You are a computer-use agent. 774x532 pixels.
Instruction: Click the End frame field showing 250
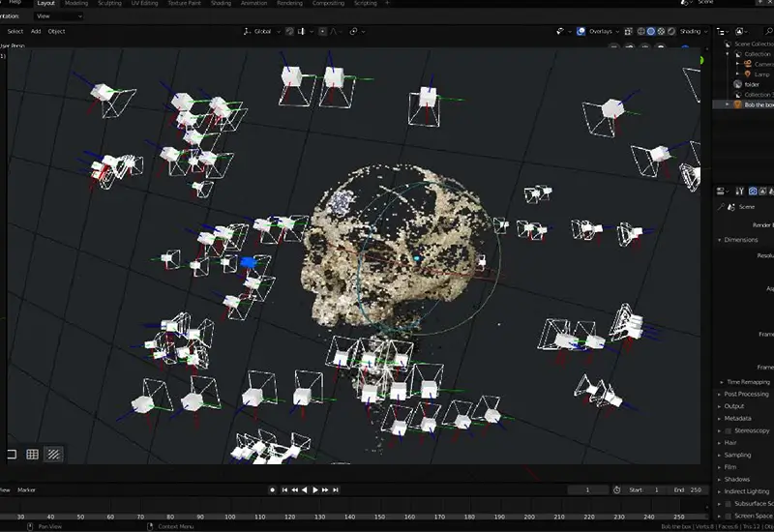(691, 490)
